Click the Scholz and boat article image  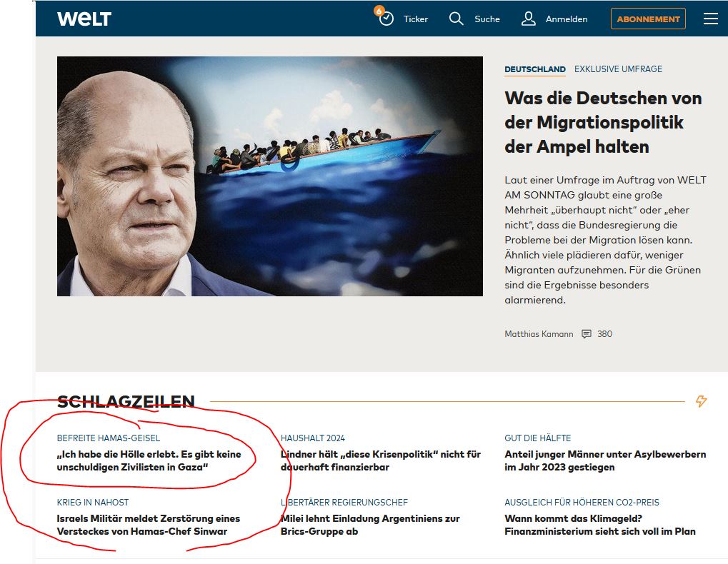point(270,176)
